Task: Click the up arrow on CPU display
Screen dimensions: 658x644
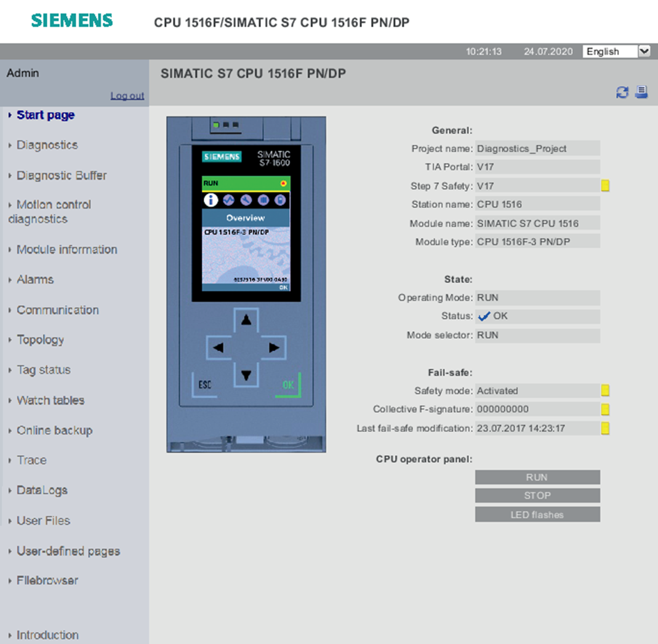Action: (246, 320)
